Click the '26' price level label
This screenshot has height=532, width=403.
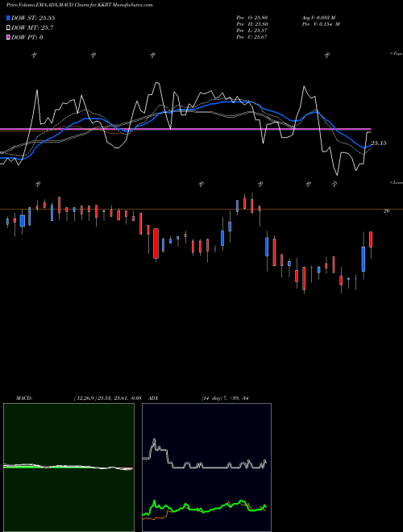click(386, 211)
